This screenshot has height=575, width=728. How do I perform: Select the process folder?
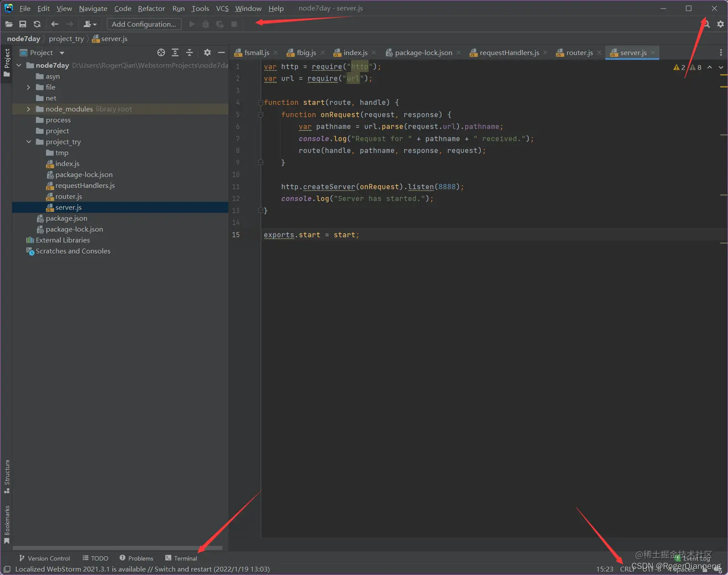click(58, 120)
